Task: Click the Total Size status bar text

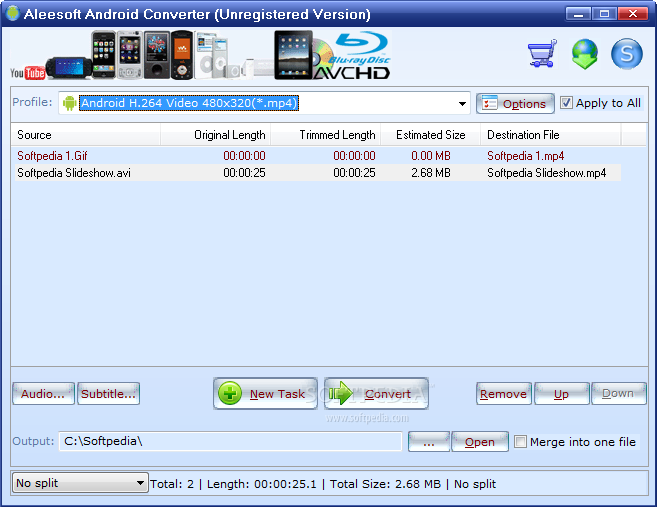Action: click(385, 484)
